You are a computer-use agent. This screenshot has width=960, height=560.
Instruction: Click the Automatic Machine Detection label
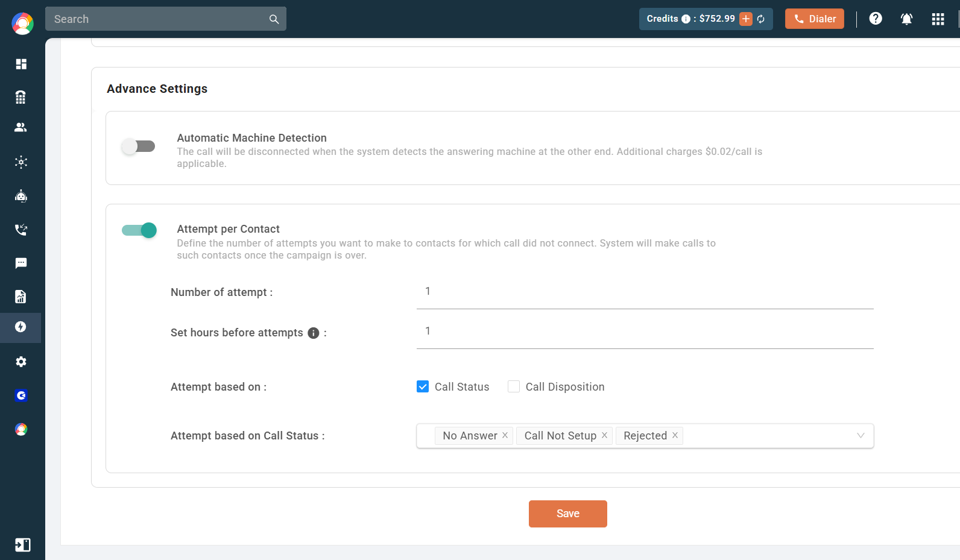tap(252, 138)
